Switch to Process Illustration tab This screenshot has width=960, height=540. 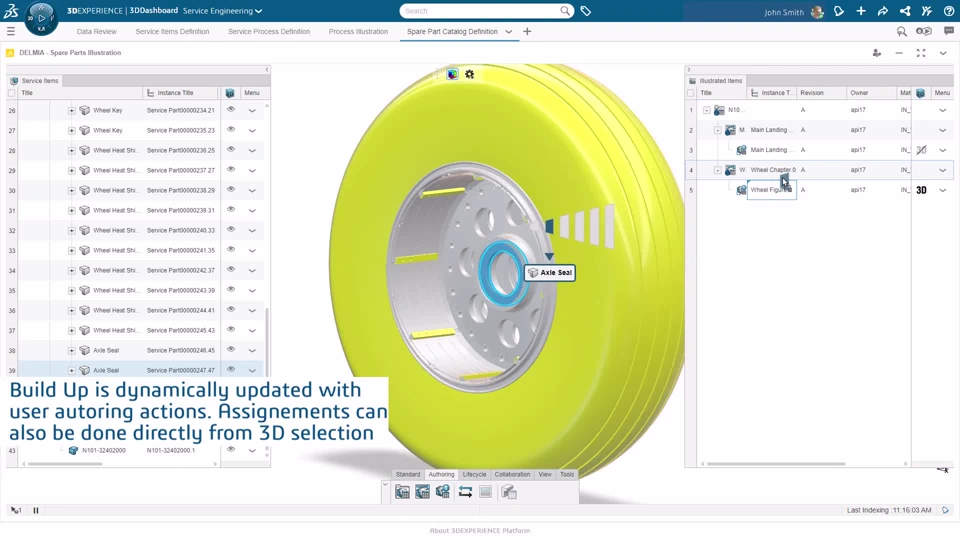358,32
